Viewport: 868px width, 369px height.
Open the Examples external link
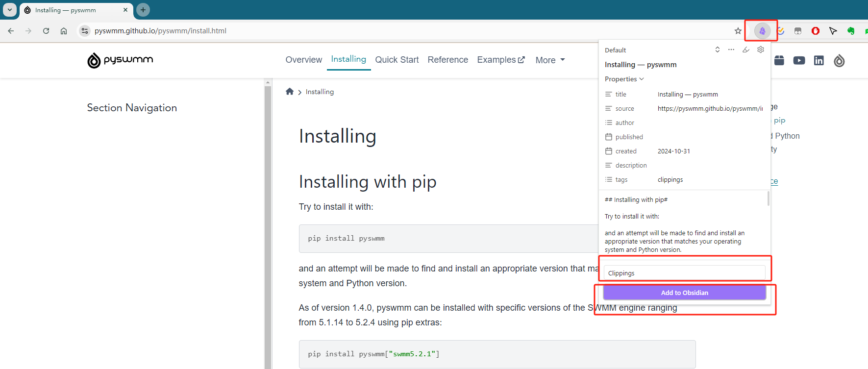tap(501, 60)
